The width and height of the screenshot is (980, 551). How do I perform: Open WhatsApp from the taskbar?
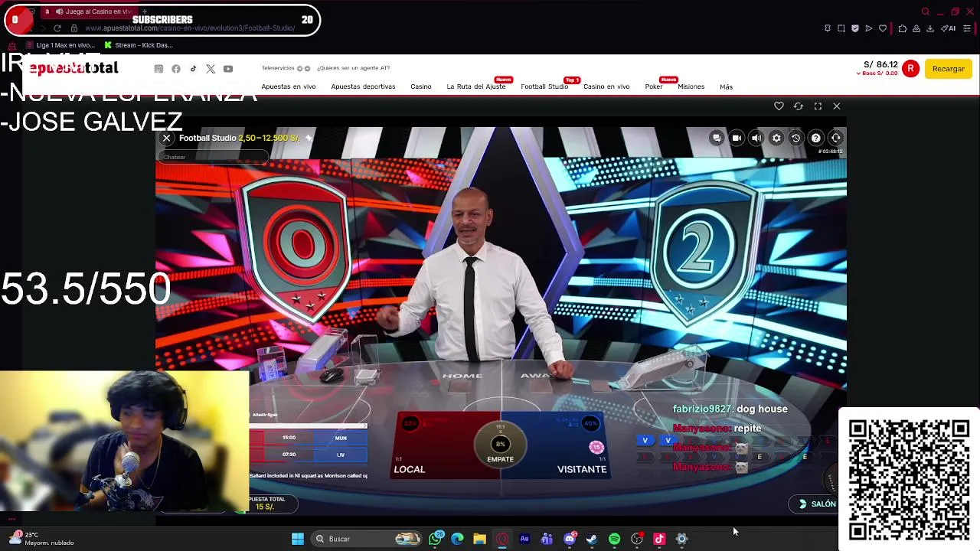[x=436, y=539]
